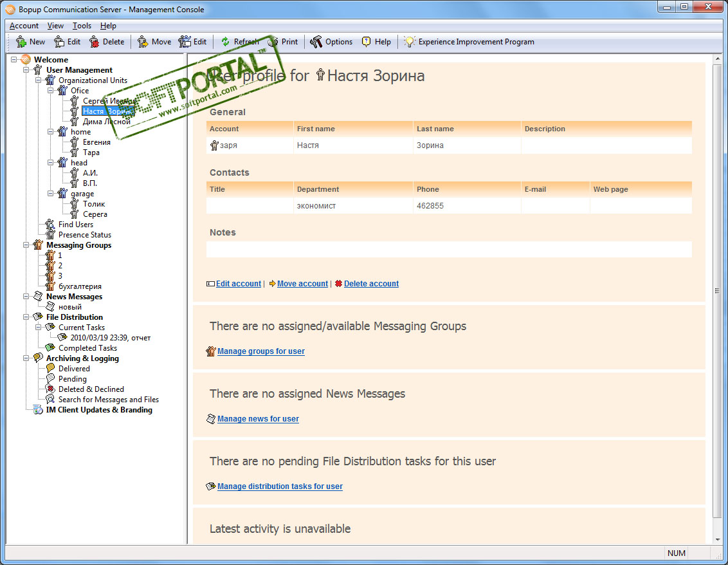Click the Move account link
This screenshot has height=565, width=728.
click(302, 283)
